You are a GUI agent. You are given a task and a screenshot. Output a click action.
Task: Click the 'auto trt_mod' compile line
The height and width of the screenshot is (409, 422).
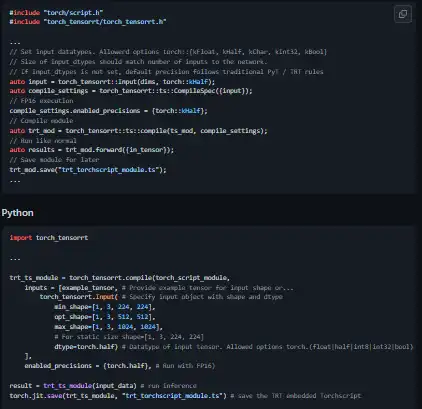tap(138, 131)
